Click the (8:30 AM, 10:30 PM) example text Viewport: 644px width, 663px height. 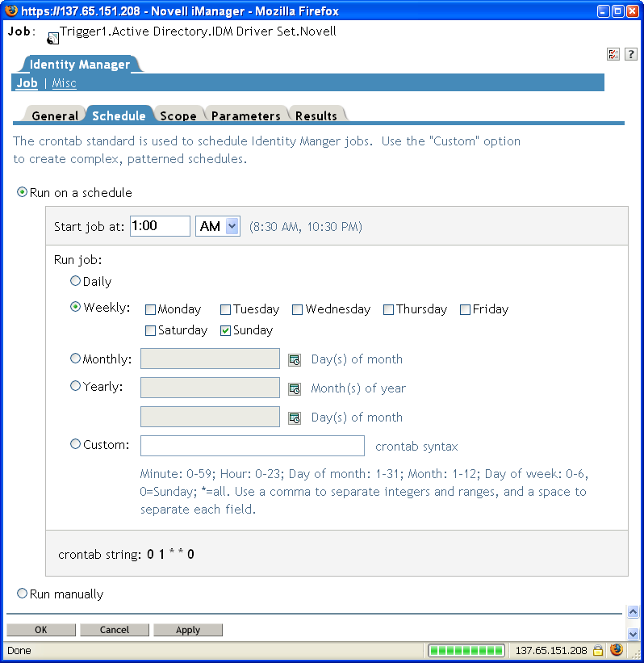point(306,227)
